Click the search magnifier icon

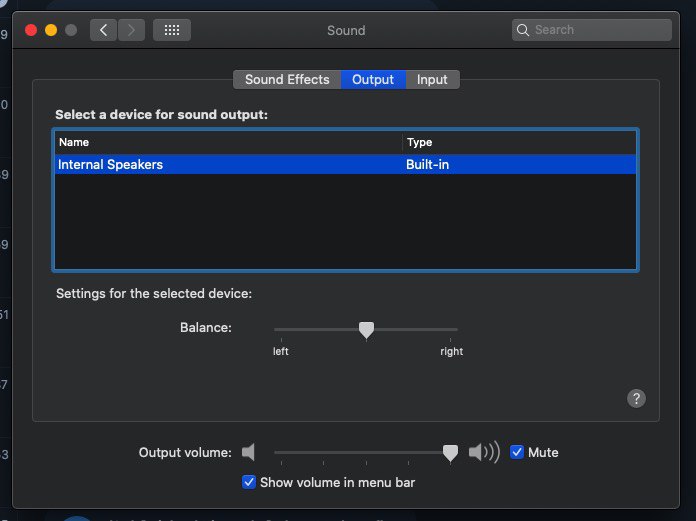[523, 30]
